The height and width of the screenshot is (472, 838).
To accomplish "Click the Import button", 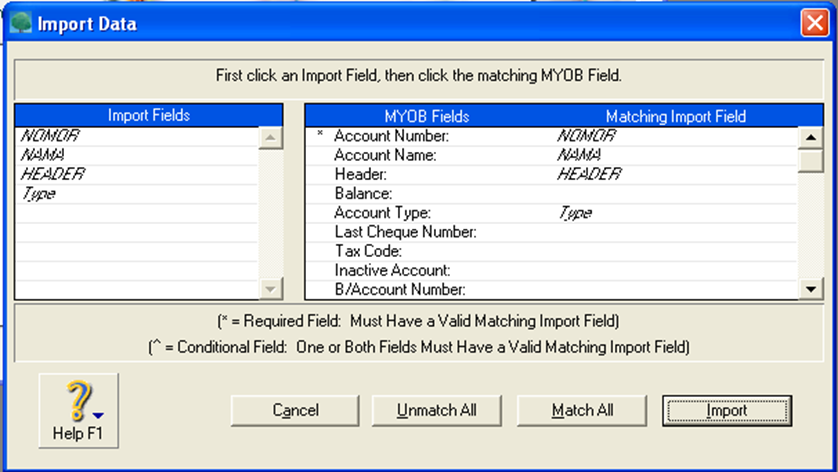I will coord(727,411).
